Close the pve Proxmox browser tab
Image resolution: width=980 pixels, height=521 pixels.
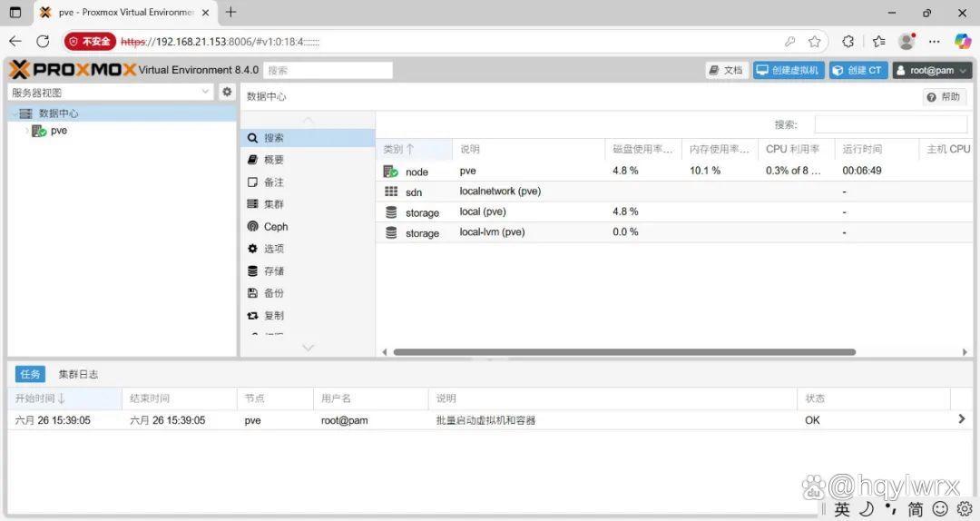[206, 12]
